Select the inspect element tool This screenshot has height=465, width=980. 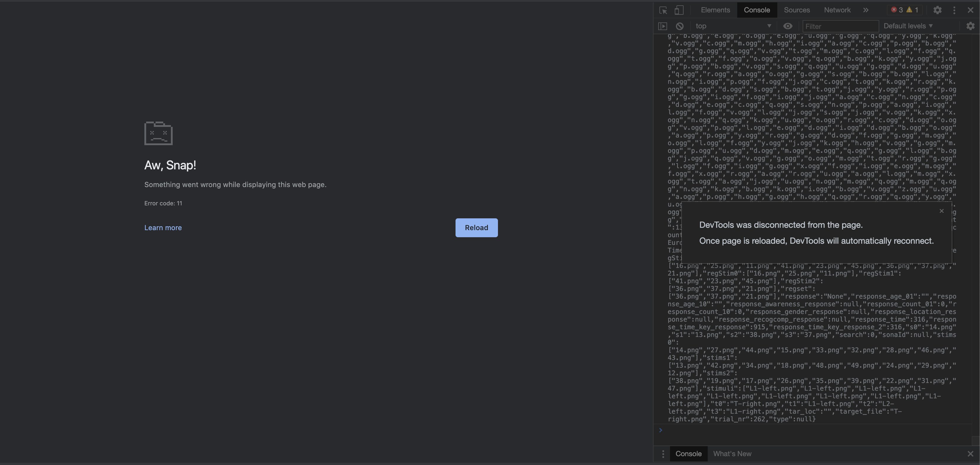663,10
